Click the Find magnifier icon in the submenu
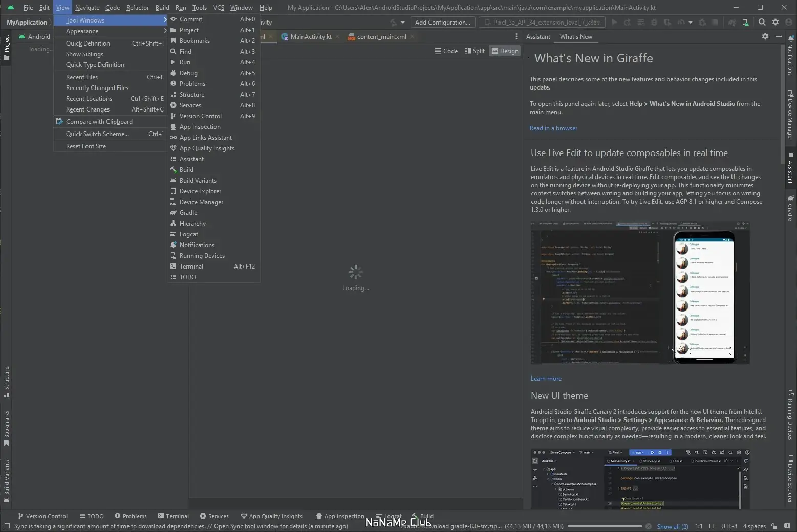Viewport: 797px width, 532px height. tap(174, 52)
